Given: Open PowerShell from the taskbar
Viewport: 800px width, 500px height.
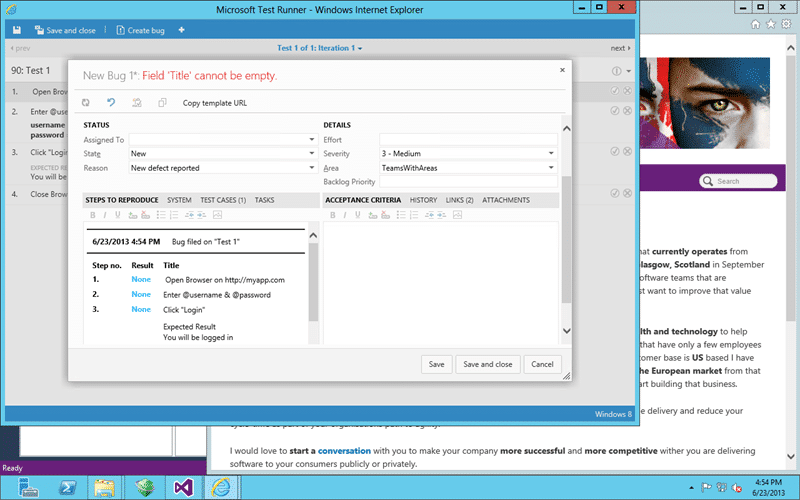Looking at the screenshot, I should pyautogui.click(x=67, y=488).
